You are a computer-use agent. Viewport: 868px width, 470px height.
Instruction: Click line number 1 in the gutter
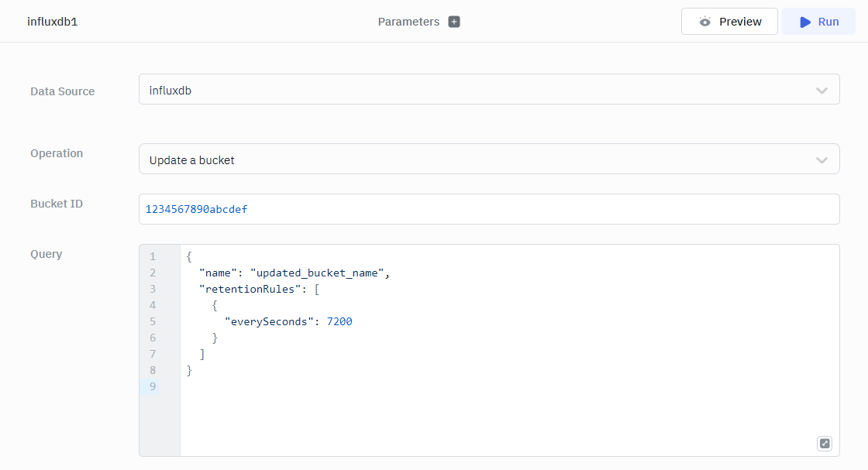(x=153, y=256)
